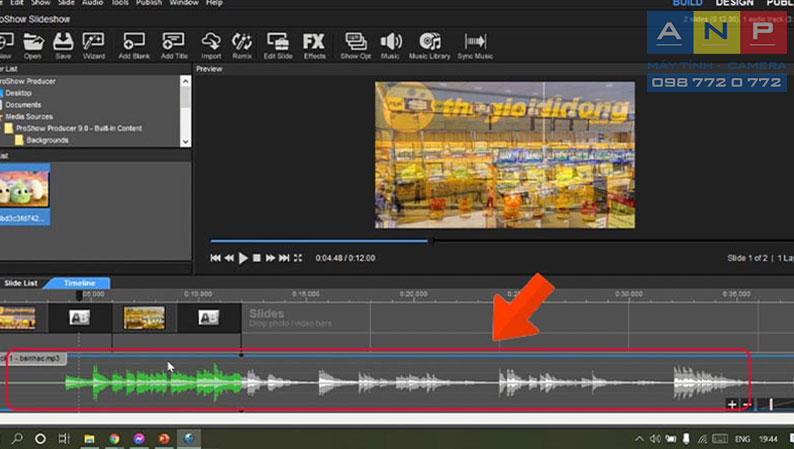Screen dimensions: 794x449
Task: Switch to BUILD workspace
Action: [x=687, y=3]
